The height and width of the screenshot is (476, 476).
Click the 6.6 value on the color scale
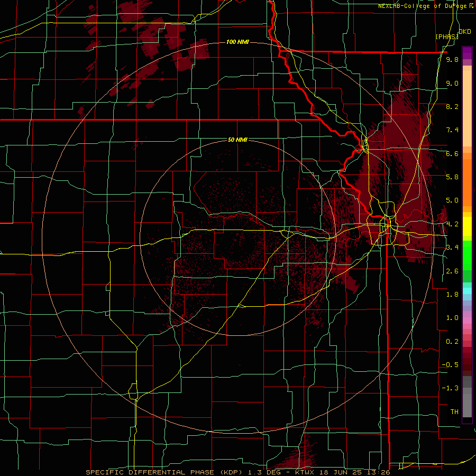coord(452,153)
